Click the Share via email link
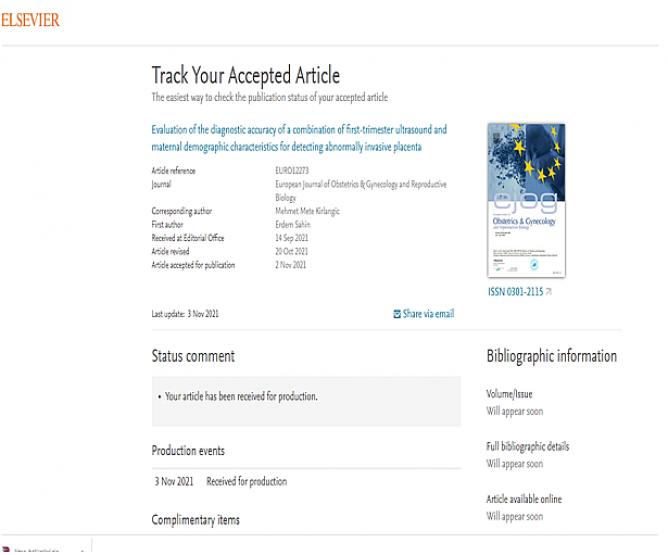Screen dimensions: 668x555 click(x=428, y=314)
